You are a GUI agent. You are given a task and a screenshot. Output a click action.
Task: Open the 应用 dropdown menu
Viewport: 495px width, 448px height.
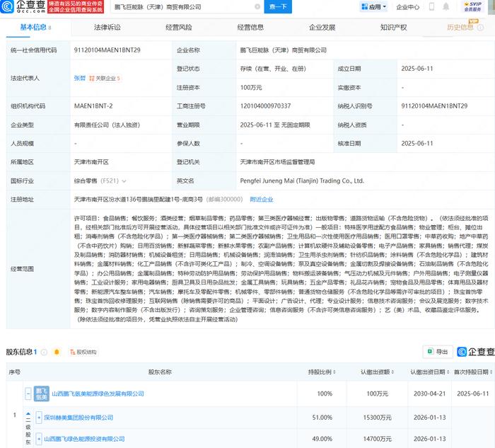373,6
